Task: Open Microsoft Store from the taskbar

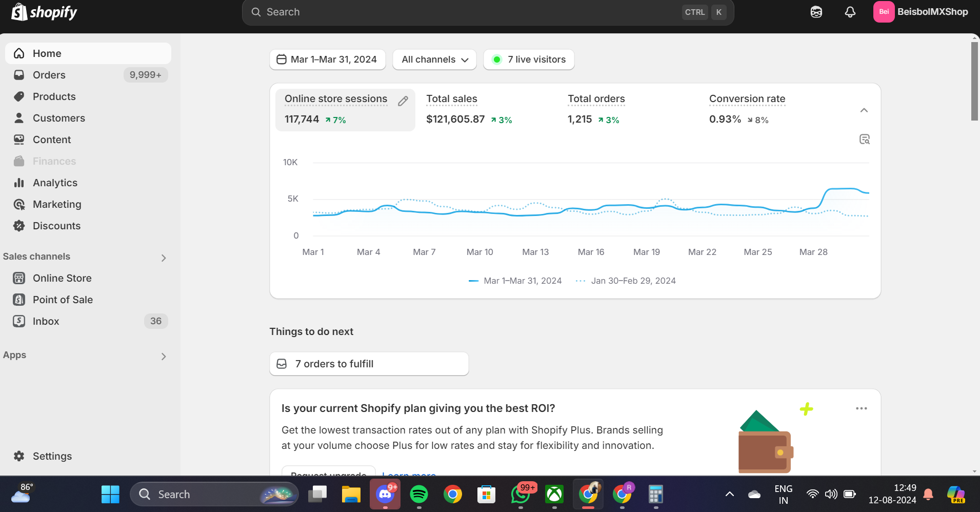Action: coord(487,494)
